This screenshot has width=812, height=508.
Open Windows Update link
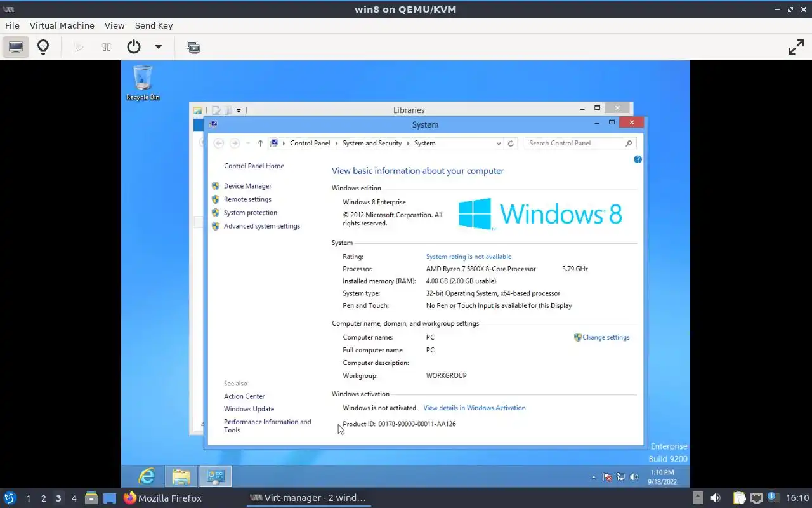pos(249,410)
